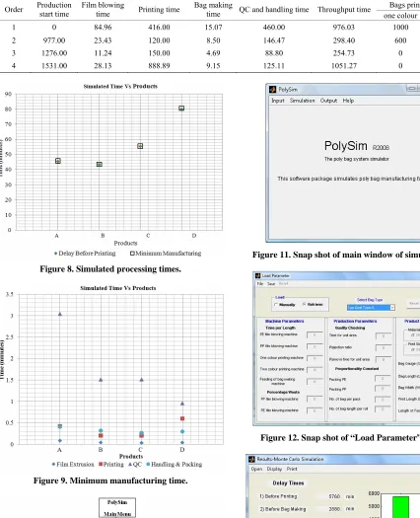Screen dimensions: 420x518
Task: Select the Manually load radio button
Action: [x=276, y=305]
